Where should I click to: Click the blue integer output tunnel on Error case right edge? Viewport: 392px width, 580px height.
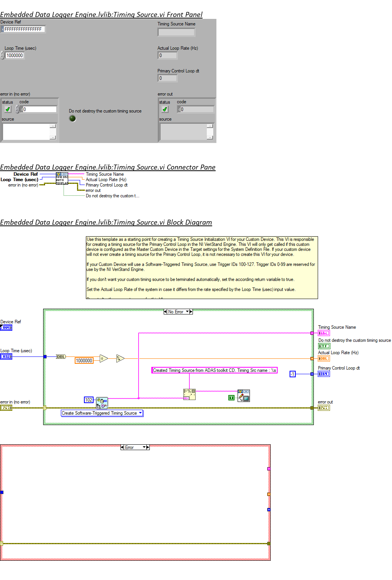point(269,509)
